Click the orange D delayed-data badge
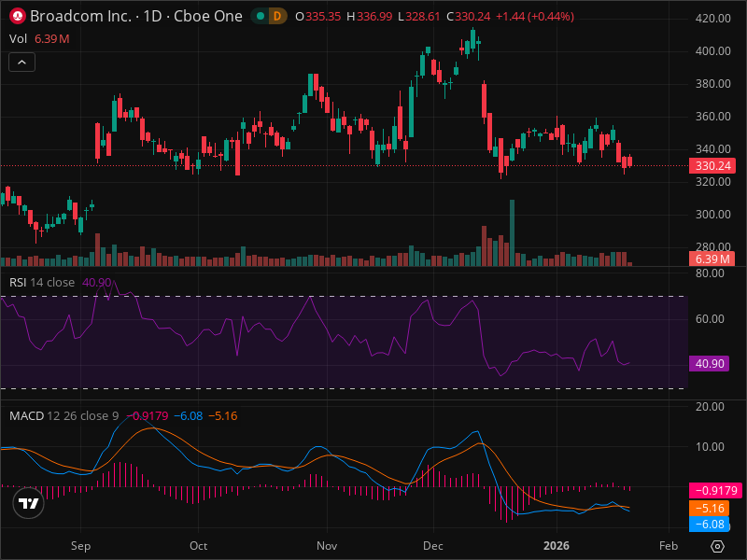This screenshot has height=560, width=747. click(x=277, y=16)
